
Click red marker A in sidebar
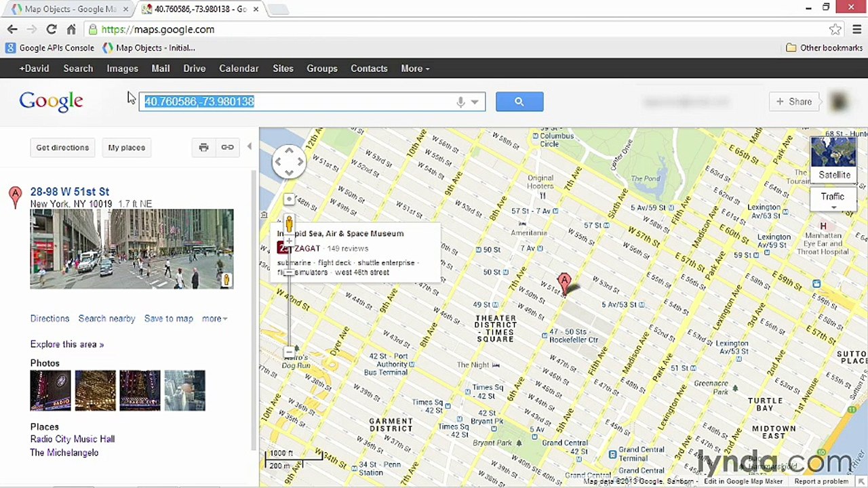15,197
